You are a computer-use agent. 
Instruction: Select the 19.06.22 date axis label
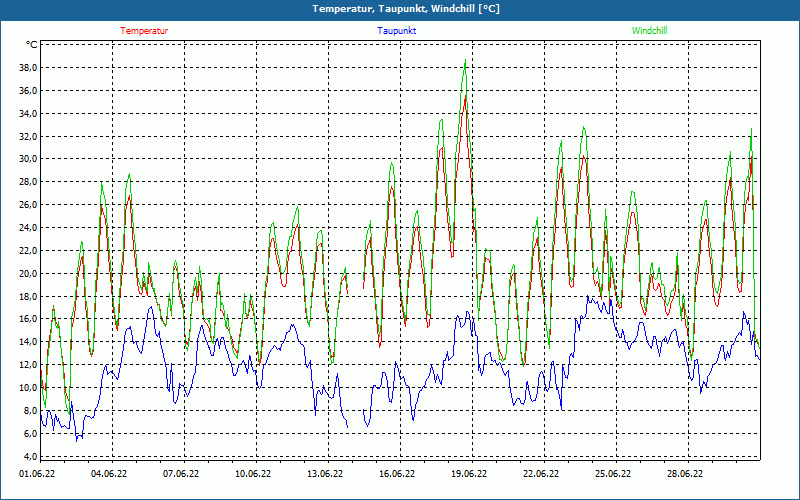tap(469, 474)
